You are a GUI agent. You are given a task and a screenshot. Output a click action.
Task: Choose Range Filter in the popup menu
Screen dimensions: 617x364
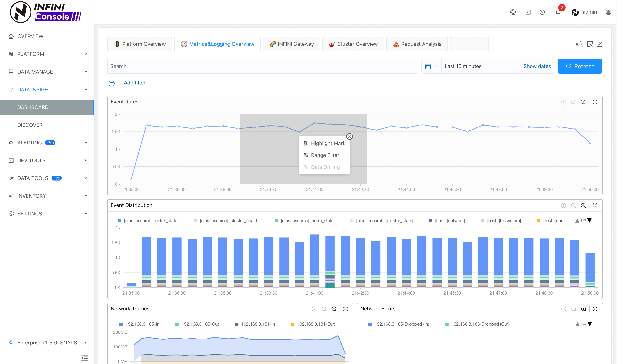click(325, 155)
